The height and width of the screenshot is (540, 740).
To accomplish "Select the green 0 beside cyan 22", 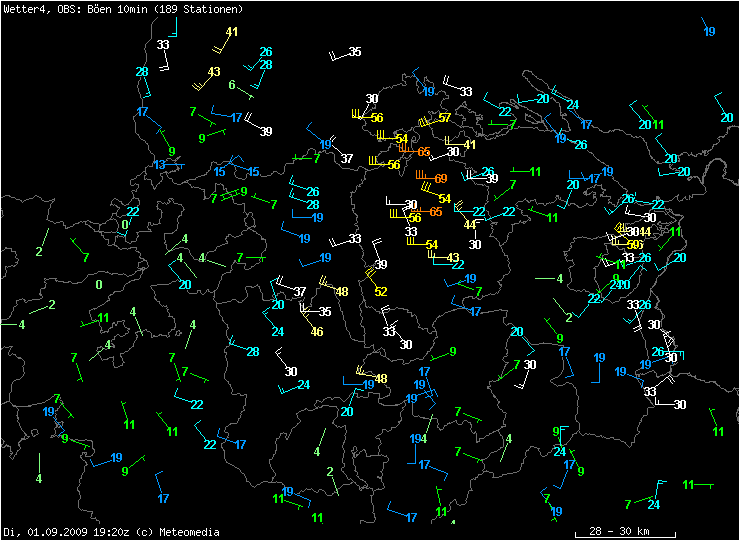I will [x=125, y=225].
